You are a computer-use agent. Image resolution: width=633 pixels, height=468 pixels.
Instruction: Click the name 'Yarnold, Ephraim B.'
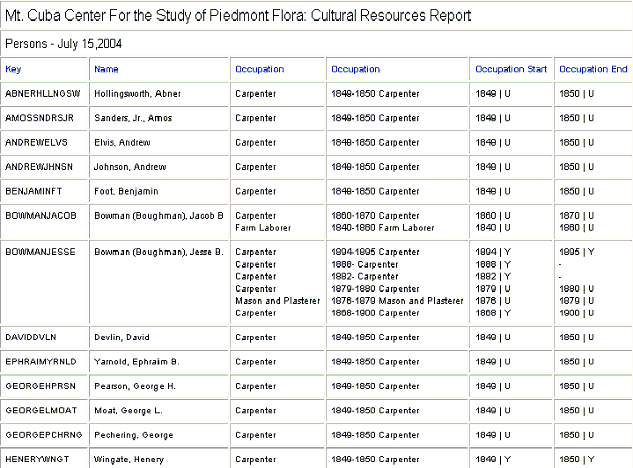[136, 361]
